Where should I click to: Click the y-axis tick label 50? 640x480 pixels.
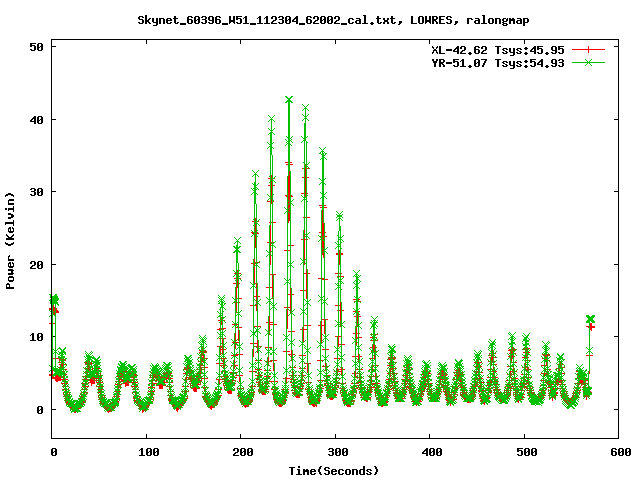pos(36,47)
